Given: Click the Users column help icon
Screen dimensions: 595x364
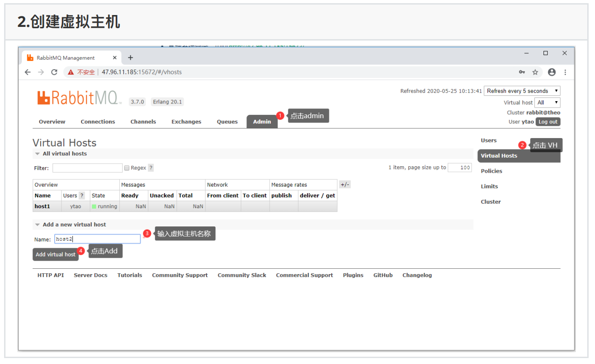Looking at the screenshot, I should coord(82,195).
